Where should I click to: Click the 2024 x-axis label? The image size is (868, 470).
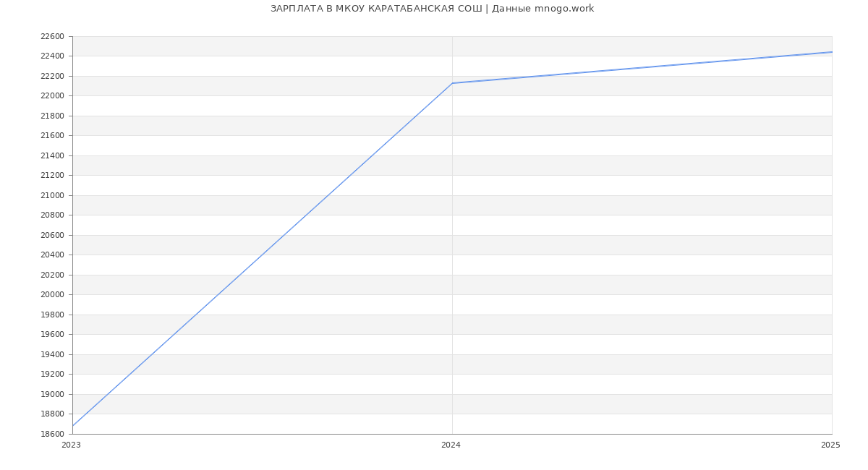(451, 445)
